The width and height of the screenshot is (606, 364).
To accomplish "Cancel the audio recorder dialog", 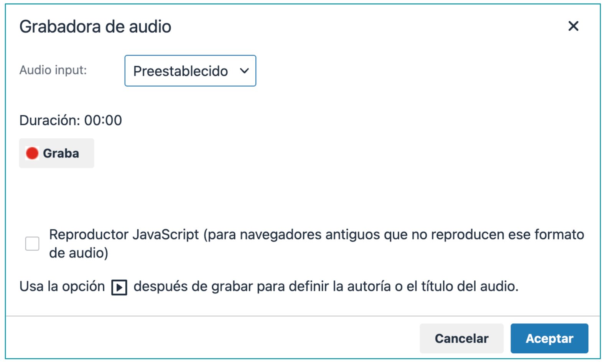I will click(x=461, y=338).
